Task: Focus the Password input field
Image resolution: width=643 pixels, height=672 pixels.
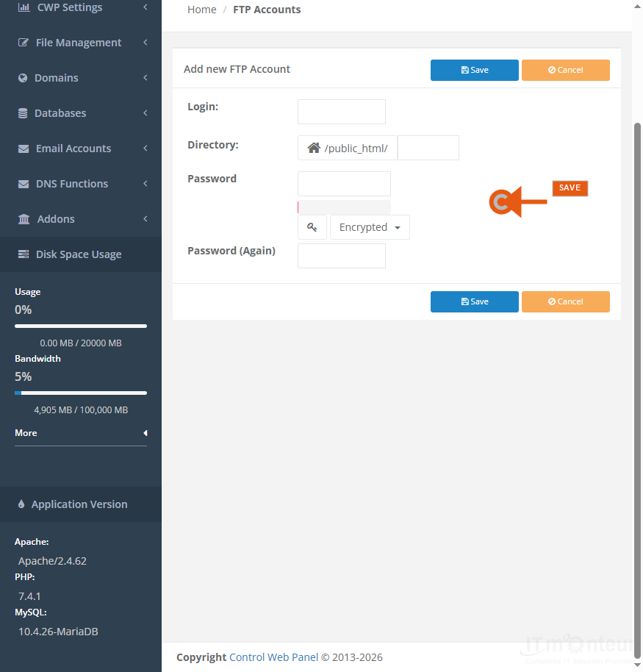Action: (344, 184)
